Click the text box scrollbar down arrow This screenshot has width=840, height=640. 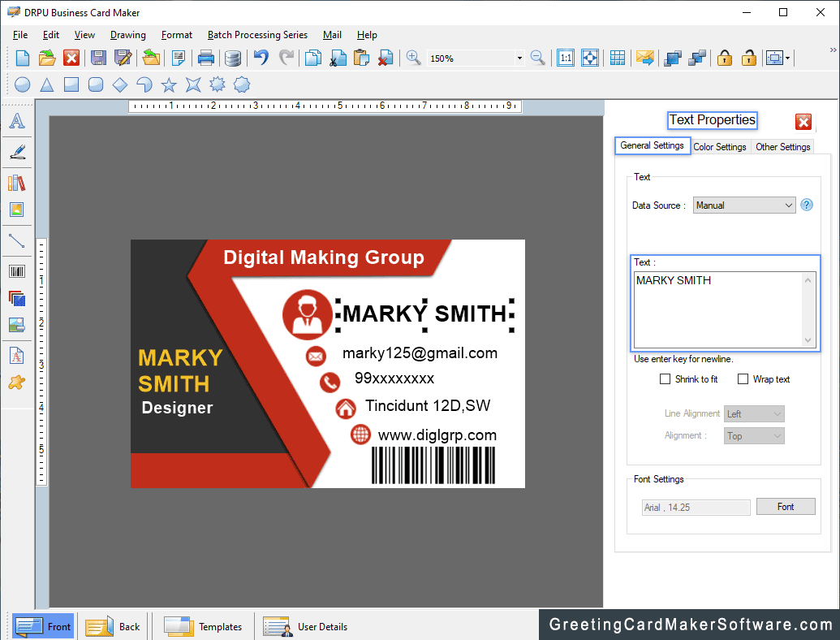tap(808, 340)
